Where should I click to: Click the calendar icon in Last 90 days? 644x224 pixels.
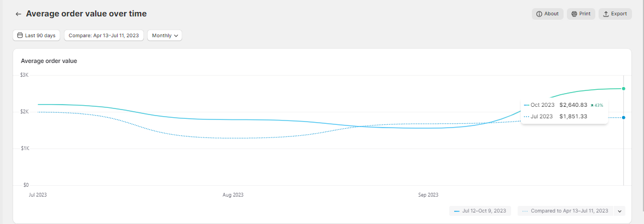point(20,36)
